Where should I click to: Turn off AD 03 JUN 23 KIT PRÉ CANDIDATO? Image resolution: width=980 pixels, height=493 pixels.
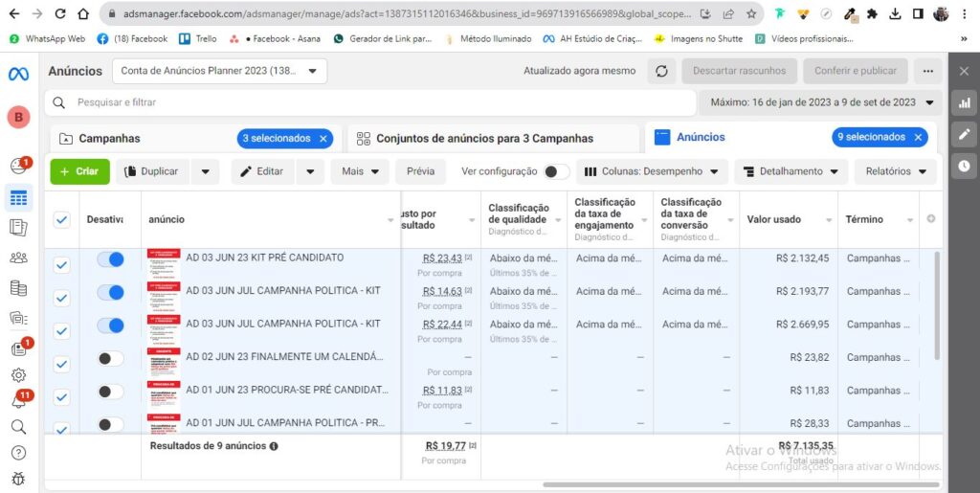pyautogui.click(x=111, y=259)
